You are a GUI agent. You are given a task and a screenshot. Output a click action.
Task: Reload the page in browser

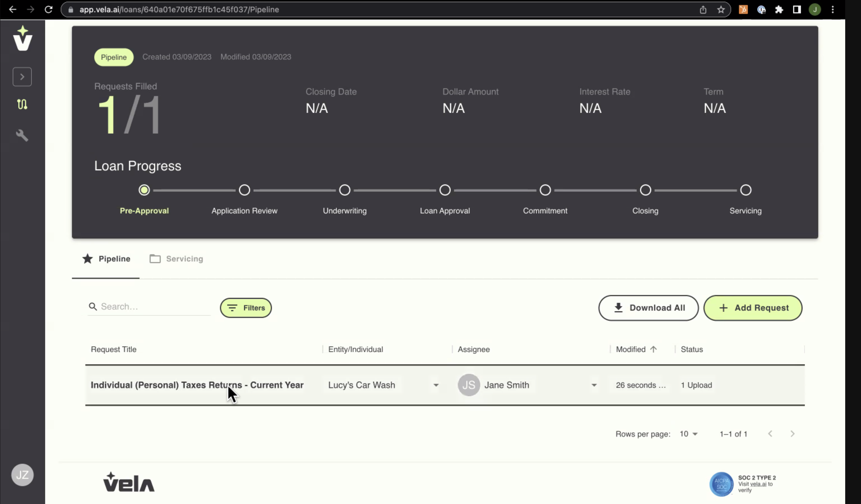(49, 10)
